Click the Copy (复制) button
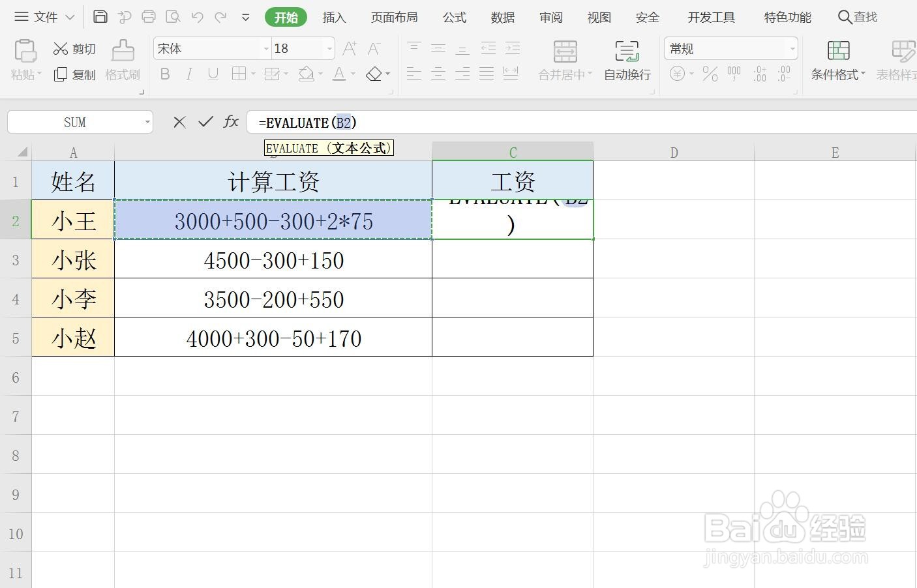The height and width of the screenshot is (588, 917). (74, 75)
